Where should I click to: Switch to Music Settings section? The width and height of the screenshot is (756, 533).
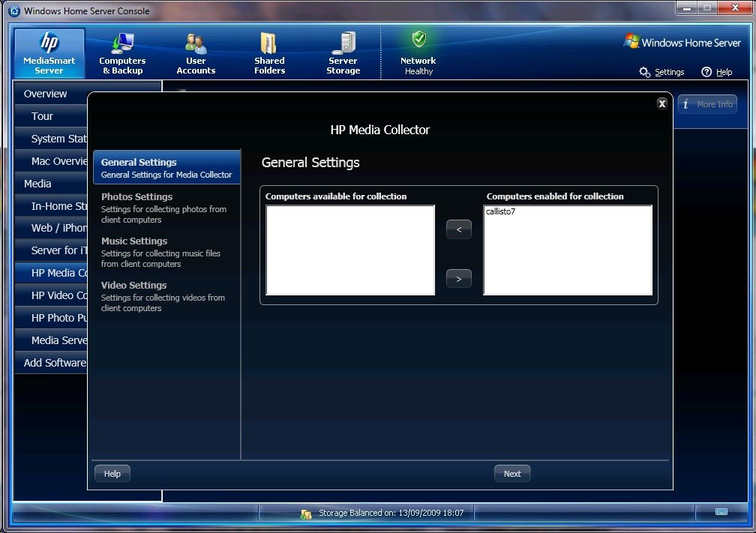click(134, 241)
